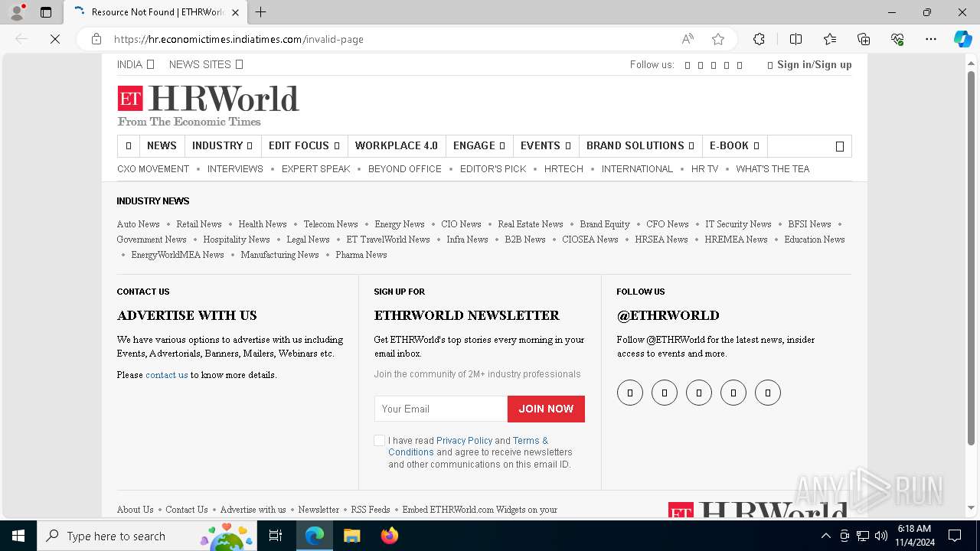
Task: Show hidden system tray icons
Action: click(825, 536)
